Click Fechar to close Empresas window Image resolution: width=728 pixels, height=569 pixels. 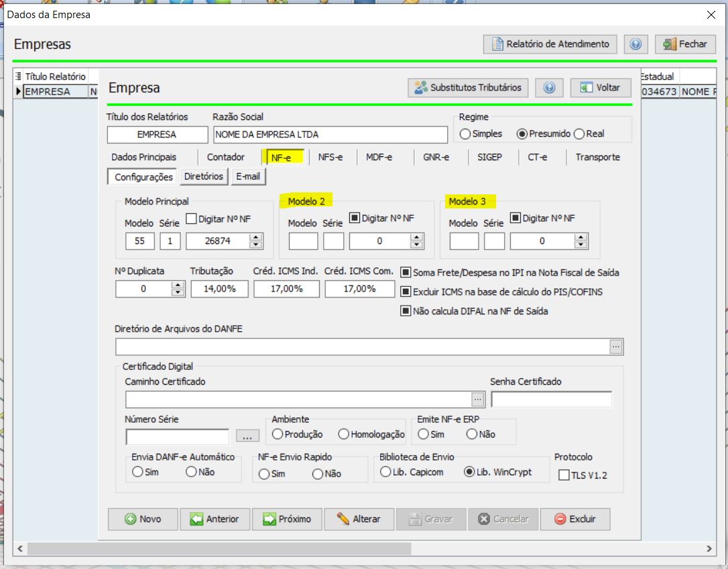pos(685,44)
